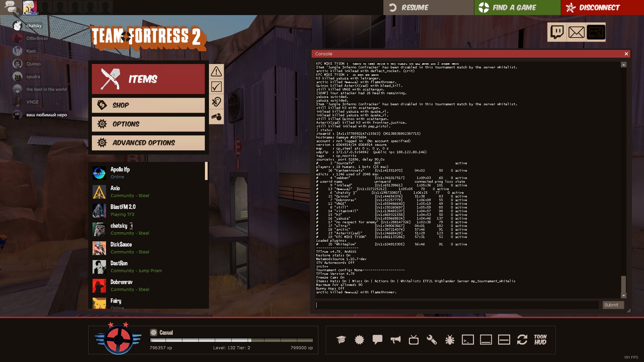Click the Casual rank badge emblem
The image size is (644, 362).
coord(118,339)
